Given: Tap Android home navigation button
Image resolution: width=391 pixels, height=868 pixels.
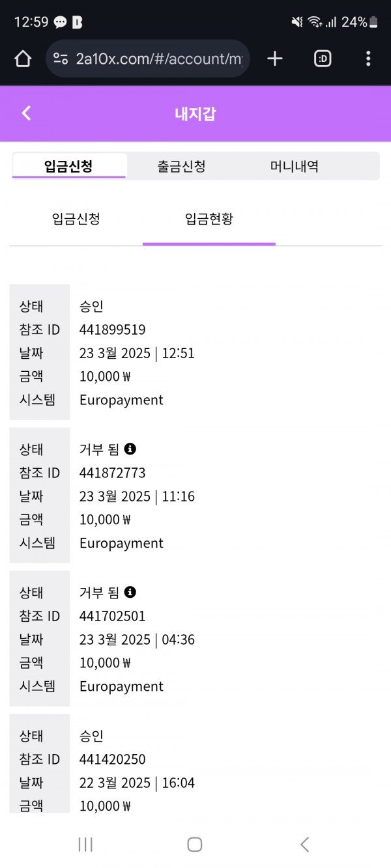Looking at the screenshot, I should (195, 845).
